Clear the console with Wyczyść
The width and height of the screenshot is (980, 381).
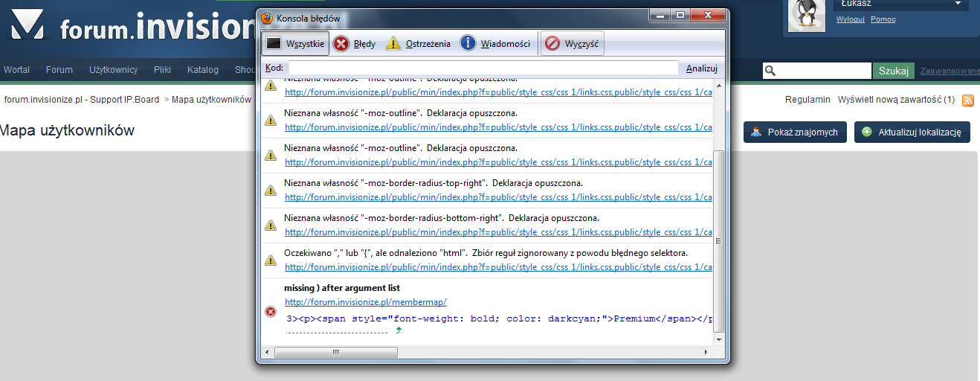coord(572,44)
